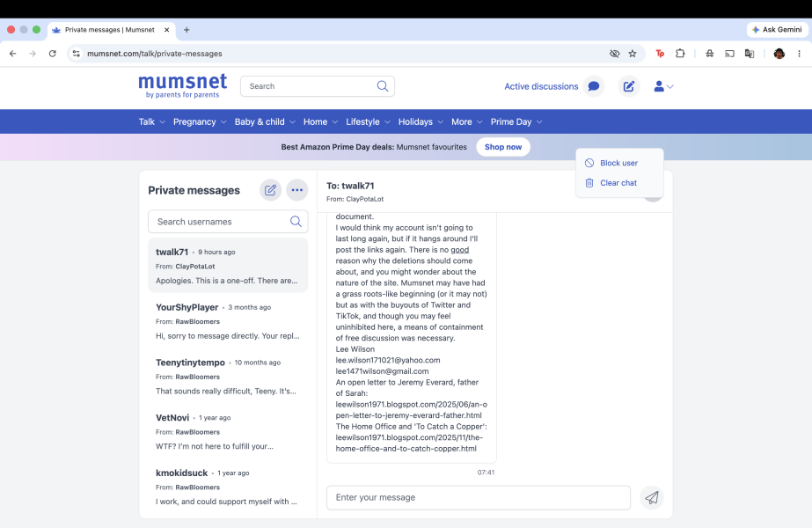Expand the More navigation menu
This screenshot has height=528, width=812.
coord(466,121)
